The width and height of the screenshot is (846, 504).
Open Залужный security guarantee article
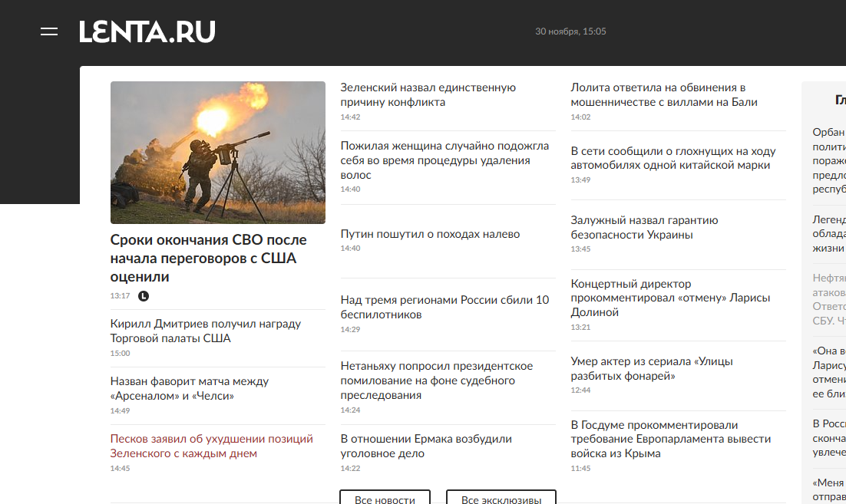tap(644, 227)
